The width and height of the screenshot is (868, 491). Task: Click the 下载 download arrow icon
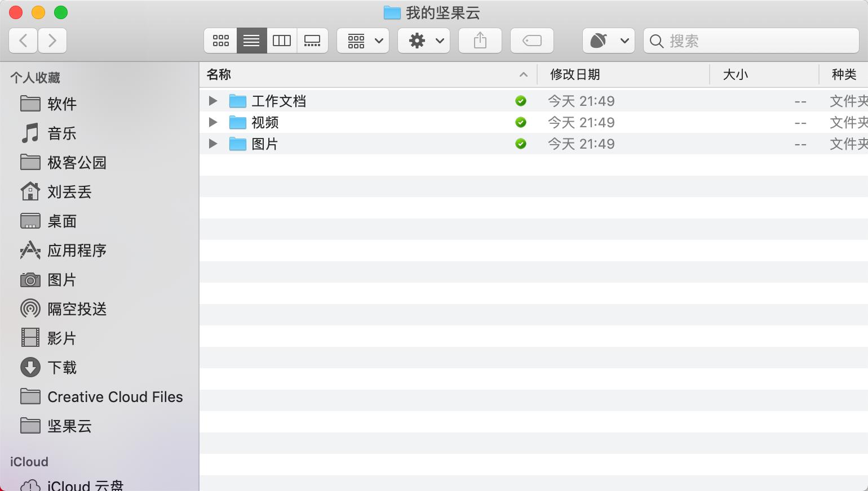point(30,367)
